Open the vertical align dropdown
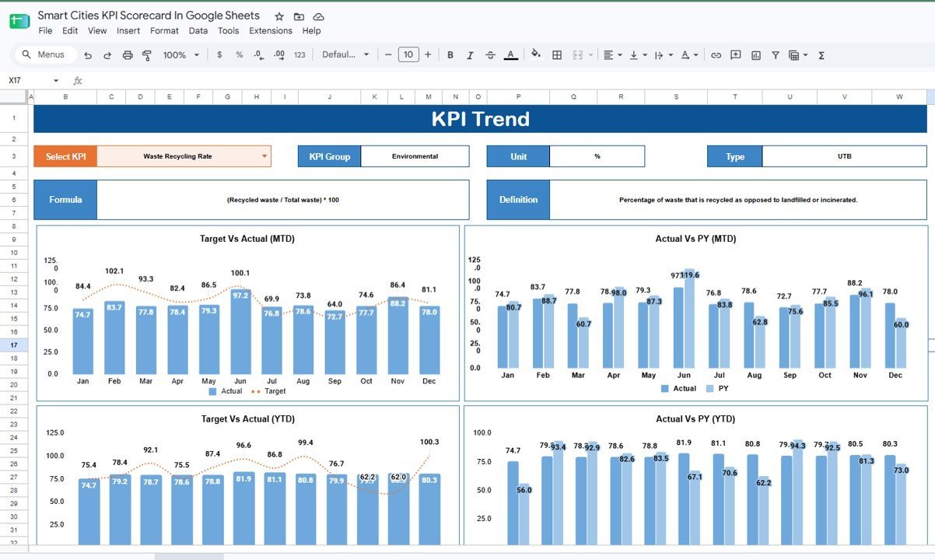Viewport: 935px width, 560px height. click(638, 55)
